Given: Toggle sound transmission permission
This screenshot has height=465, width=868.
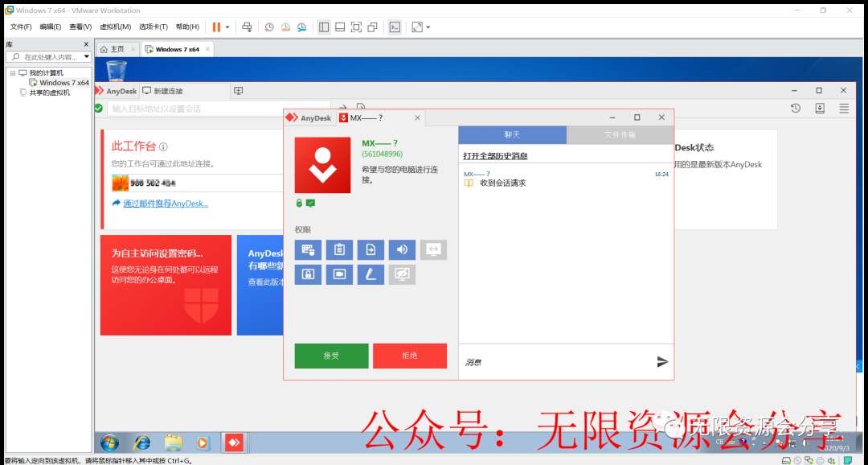Looking at the screenshot, I should click(402, 250).
